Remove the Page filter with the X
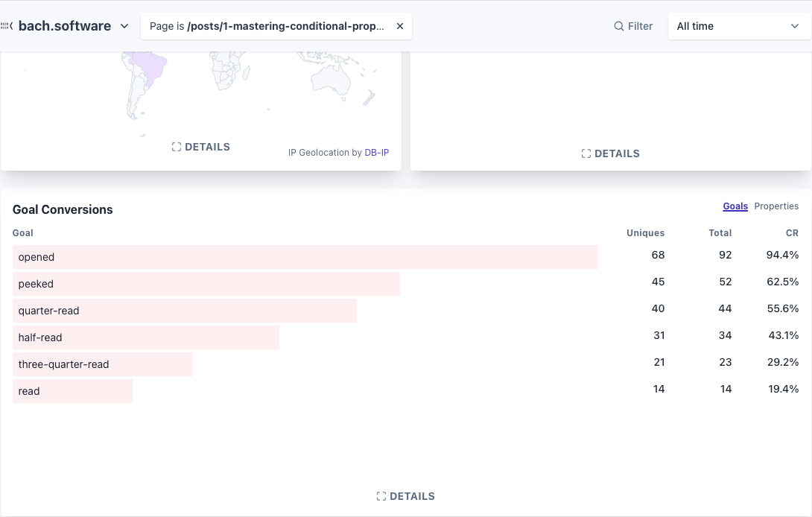The height and width of the screenshot is (517, 812). [x=400, y=26]
